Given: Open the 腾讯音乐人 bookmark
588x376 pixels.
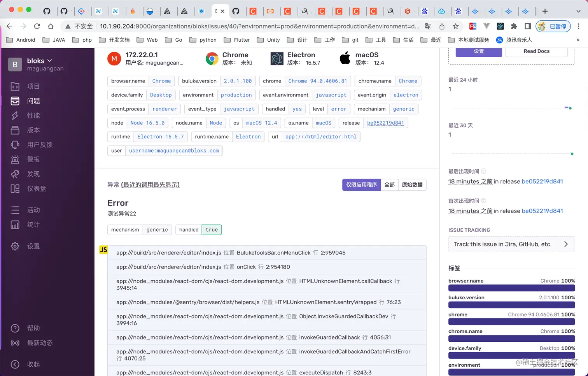Looking at the screenshot, I should click(514, 40).
